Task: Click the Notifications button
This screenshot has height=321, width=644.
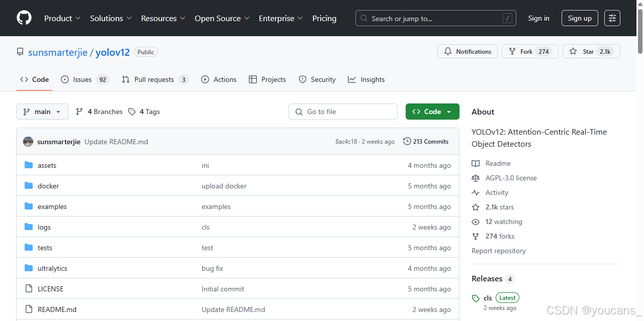Action: (468, 51)
